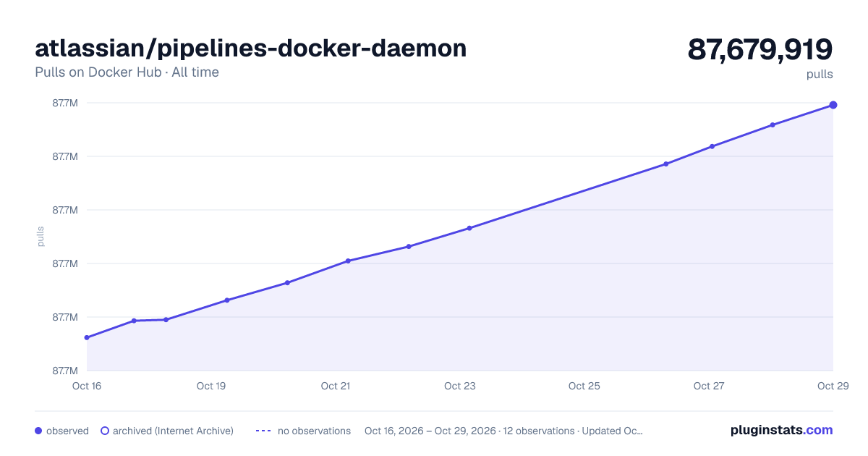Click the 'Pulls on Docker Hub · All time' subtitle
The image size is (868, 456).
pyautogui.click(x=127, y=72)
